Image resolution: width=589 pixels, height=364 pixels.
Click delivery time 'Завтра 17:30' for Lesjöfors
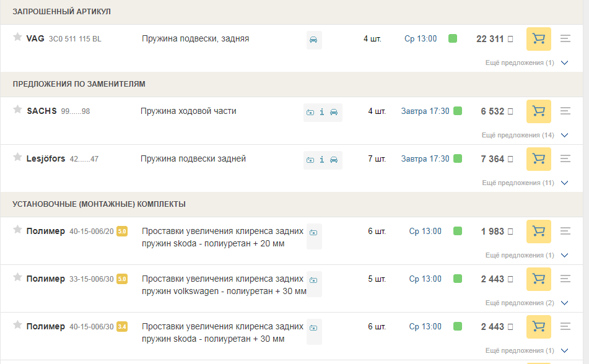pyautogui.click(x=425, y=159)
